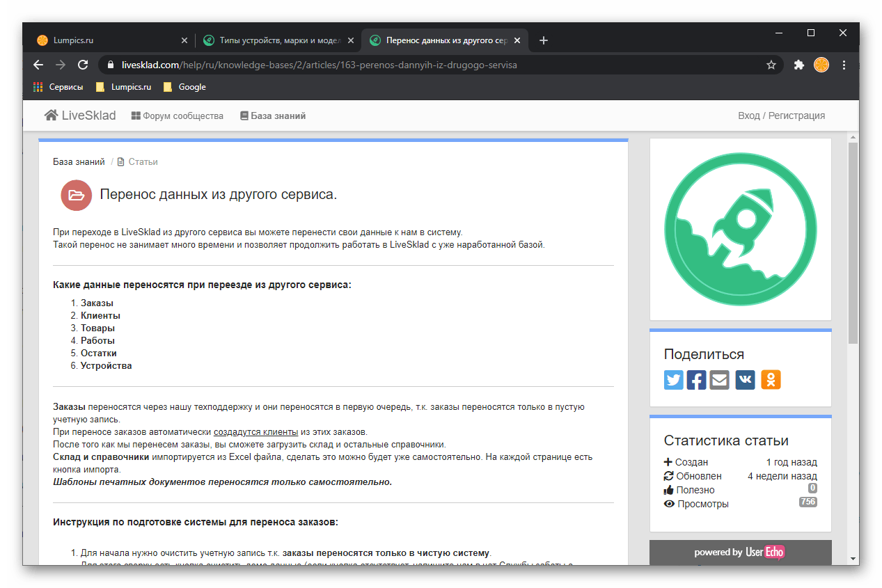Click the LiveSklad home icon

point(49,115)
